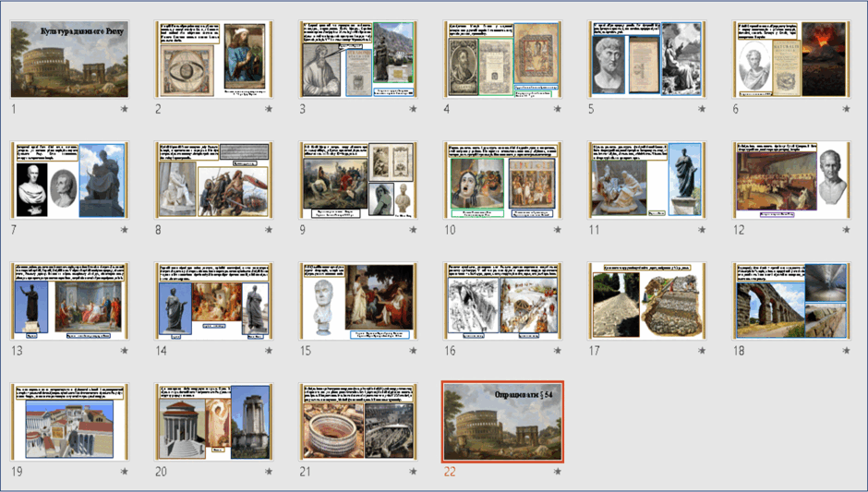868x492 pixels.
Task: Click the animation star icon under slide 1
Action: [124, 109]
